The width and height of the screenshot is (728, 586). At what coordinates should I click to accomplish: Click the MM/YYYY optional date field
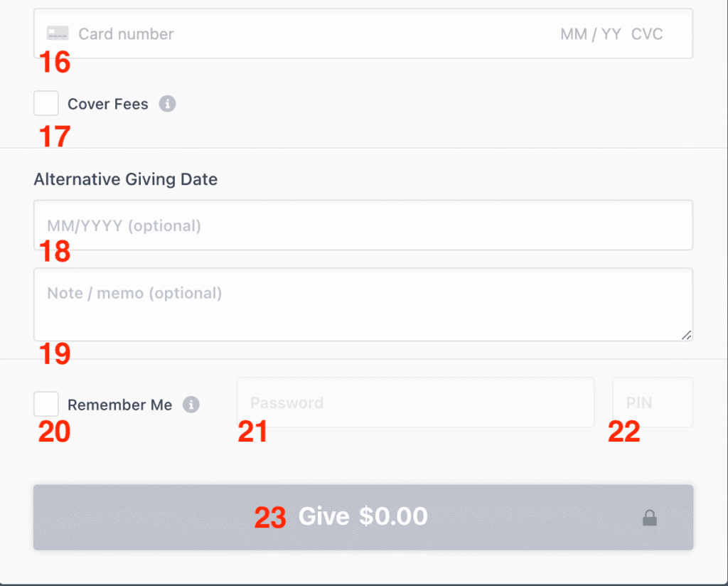tap(363, 225)
